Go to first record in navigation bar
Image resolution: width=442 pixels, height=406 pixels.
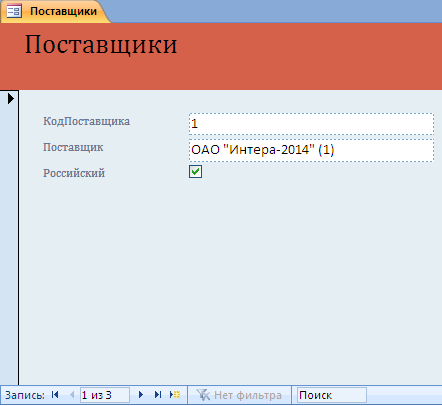click(x=55, y=395)
